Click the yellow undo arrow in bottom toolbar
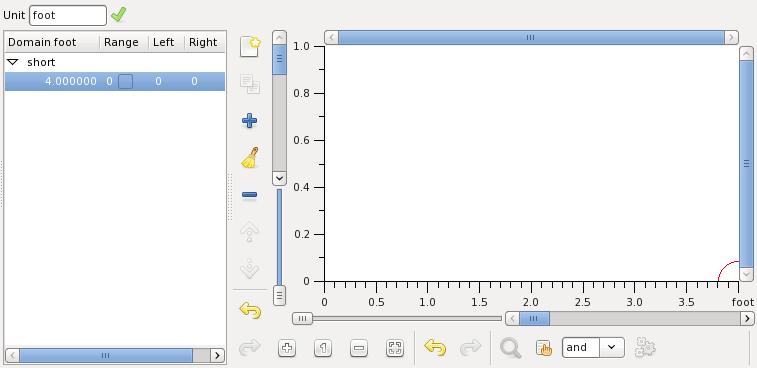 (x=435, y=347)
